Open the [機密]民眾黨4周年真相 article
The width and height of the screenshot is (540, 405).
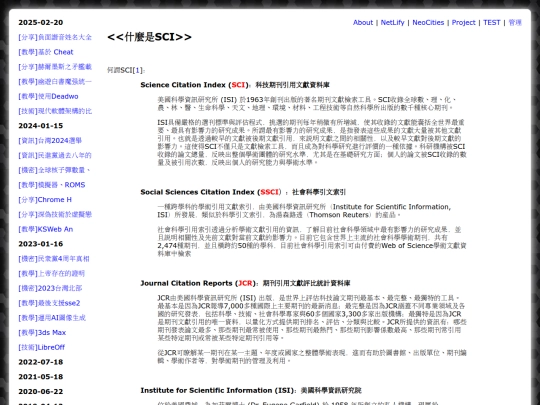[54, 259]
